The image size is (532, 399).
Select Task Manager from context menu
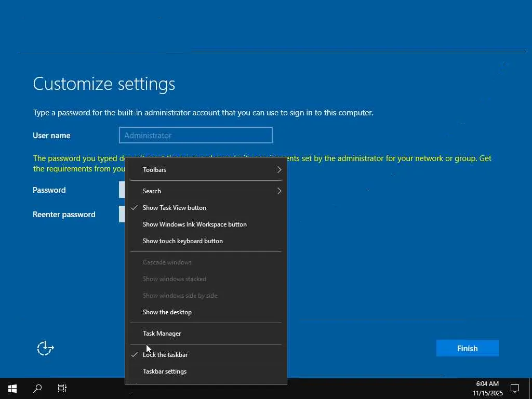[x=162, y=334]
